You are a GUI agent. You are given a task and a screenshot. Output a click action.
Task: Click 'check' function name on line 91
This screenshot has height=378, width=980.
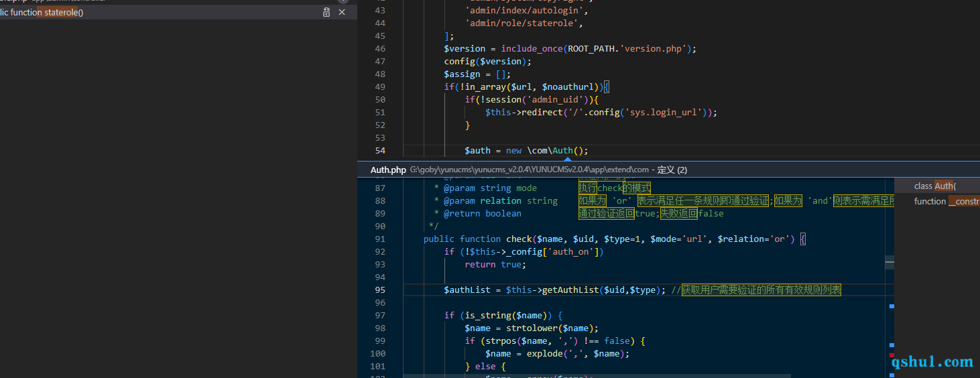[x=519, y=239]
